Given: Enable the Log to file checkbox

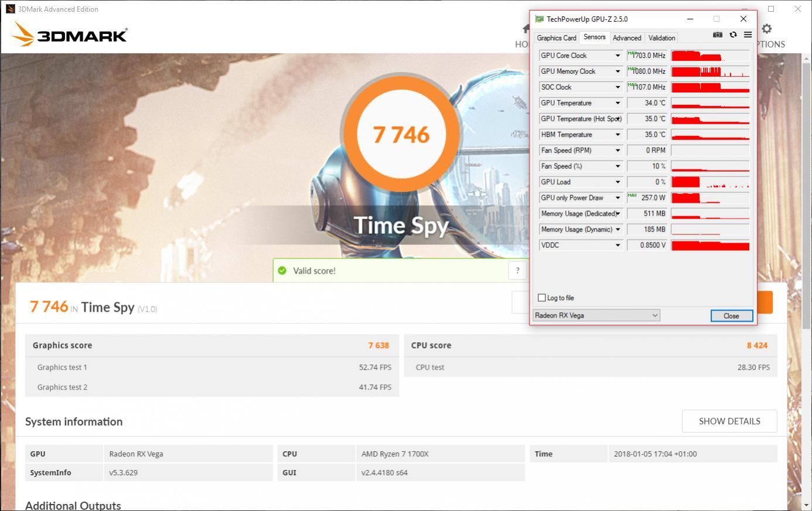Looking at the screenshot, I should (542, 298).
